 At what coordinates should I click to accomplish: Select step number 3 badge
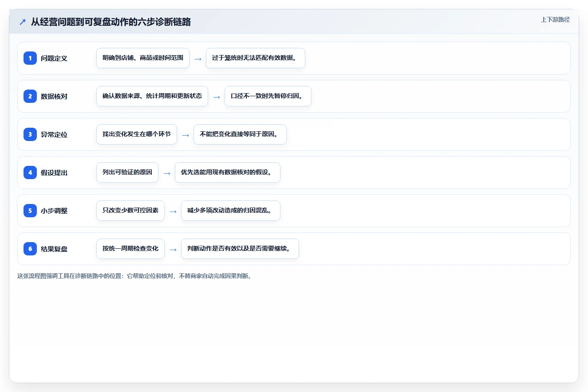pos(30,134)
